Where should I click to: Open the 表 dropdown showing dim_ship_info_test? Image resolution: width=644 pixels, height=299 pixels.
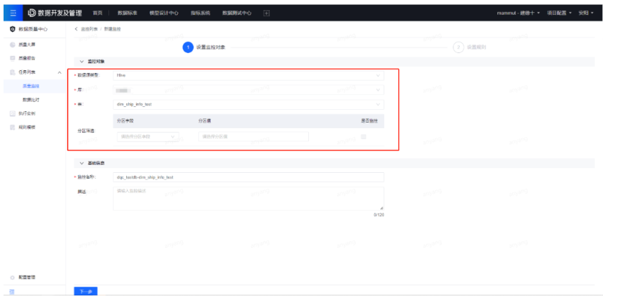[249, 104]
